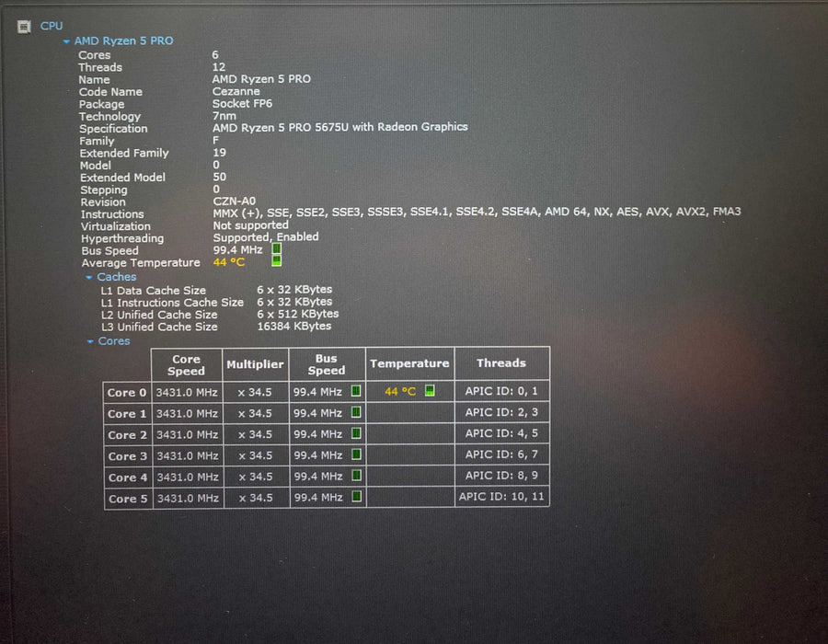The image size is (828, 644).
Task: Click the Threads column header
Action: point(501,363)
